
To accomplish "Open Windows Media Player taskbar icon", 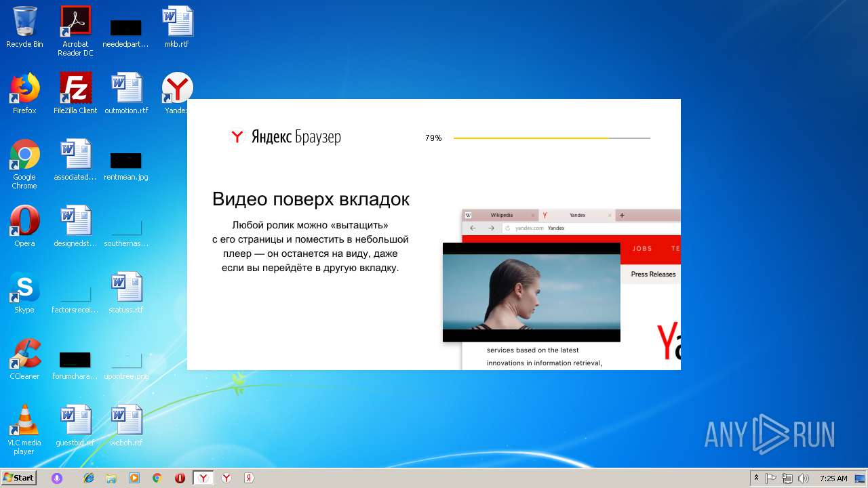I will point(134,478).
